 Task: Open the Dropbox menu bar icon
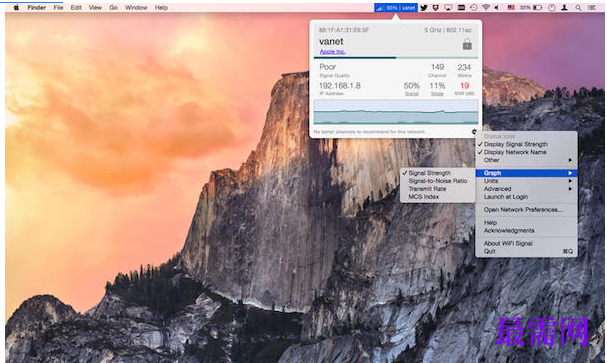(x=436, y=8)
